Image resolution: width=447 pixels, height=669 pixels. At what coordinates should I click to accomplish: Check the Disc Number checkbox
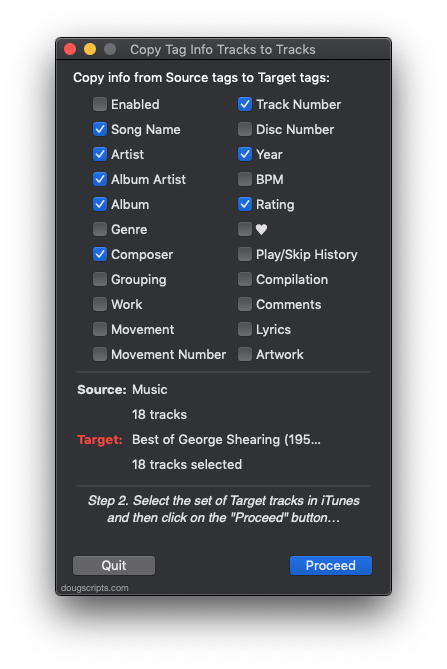pos(245,129)
